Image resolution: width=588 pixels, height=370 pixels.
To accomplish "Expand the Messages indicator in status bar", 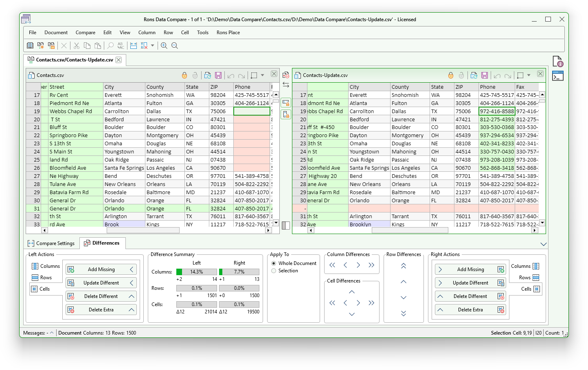I will (52, 333).
